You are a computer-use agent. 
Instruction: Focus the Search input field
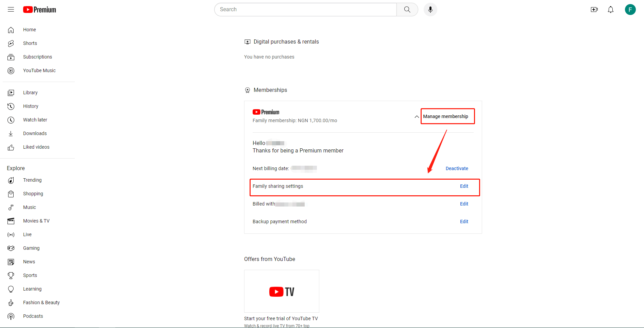click(x=306, y=10)
